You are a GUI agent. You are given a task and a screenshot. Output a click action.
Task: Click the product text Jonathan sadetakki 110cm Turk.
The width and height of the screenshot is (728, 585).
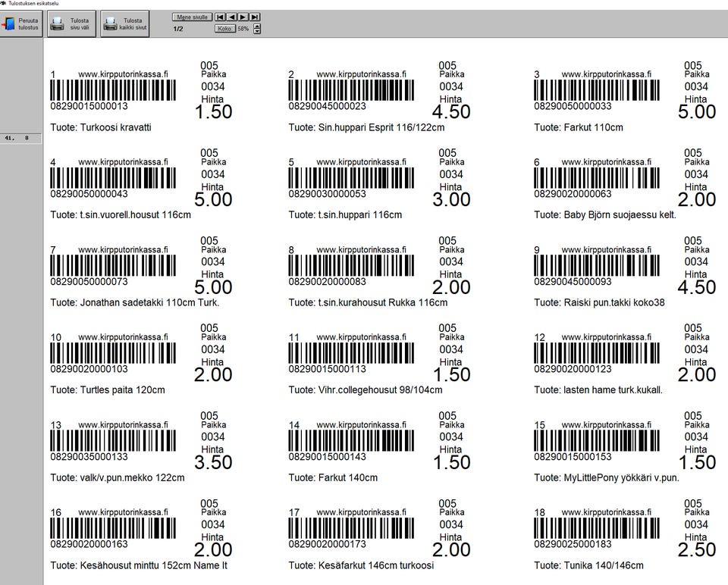coord(149,302)
